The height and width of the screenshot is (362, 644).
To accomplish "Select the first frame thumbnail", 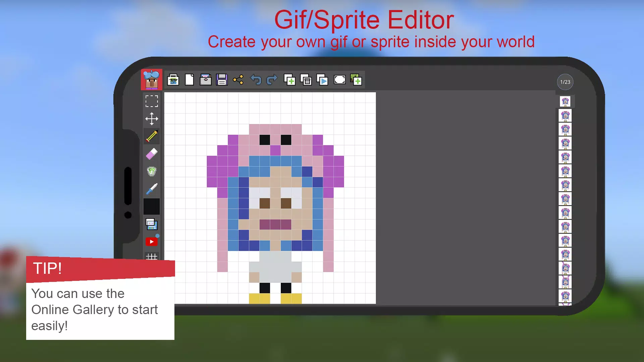I will pos(565,101).
